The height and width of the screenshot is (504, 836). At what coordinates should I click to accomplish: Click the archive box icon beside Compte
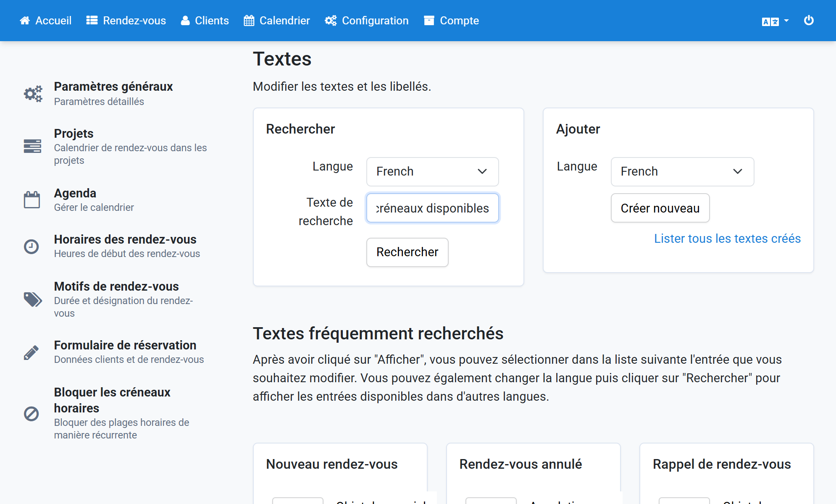pyautogui.click(x=429, y=21)
